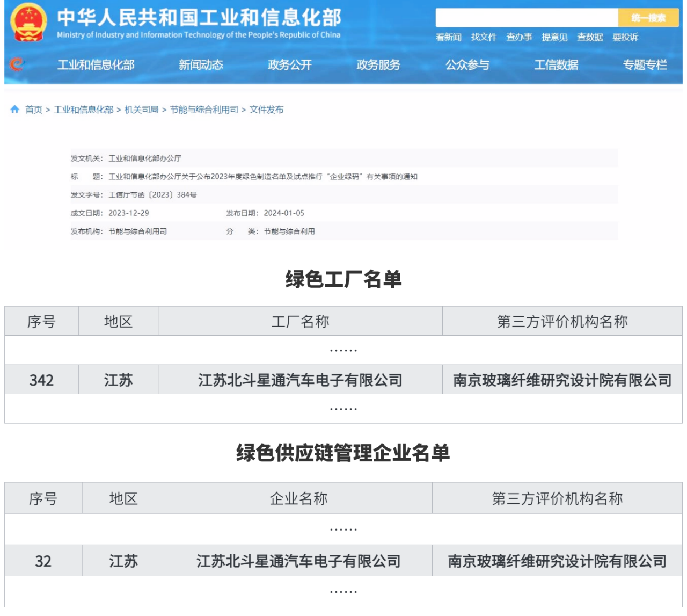The width and height of the screenshot is (687, 616).
Task: Open the 政务公开 navigation menu
Action: [289, 65]
